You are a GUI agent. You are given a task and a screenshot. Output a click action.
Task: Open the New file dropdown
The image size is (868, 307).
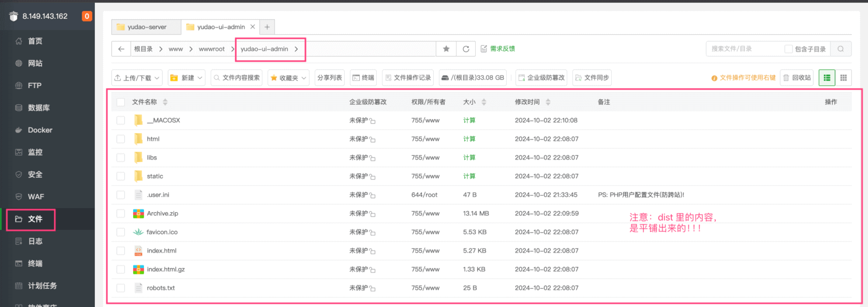[x=186, y=78]
